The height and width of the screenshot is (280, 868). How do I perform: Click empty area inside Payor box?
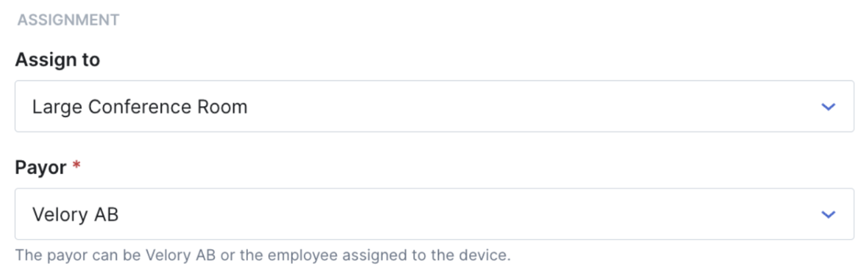click(x=455, y=214)
